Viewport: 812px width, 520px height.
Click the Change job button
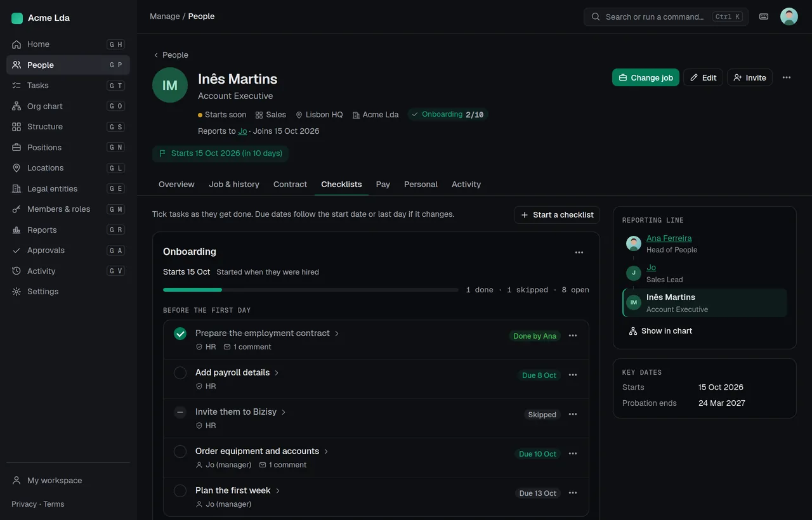click(646, 77)
